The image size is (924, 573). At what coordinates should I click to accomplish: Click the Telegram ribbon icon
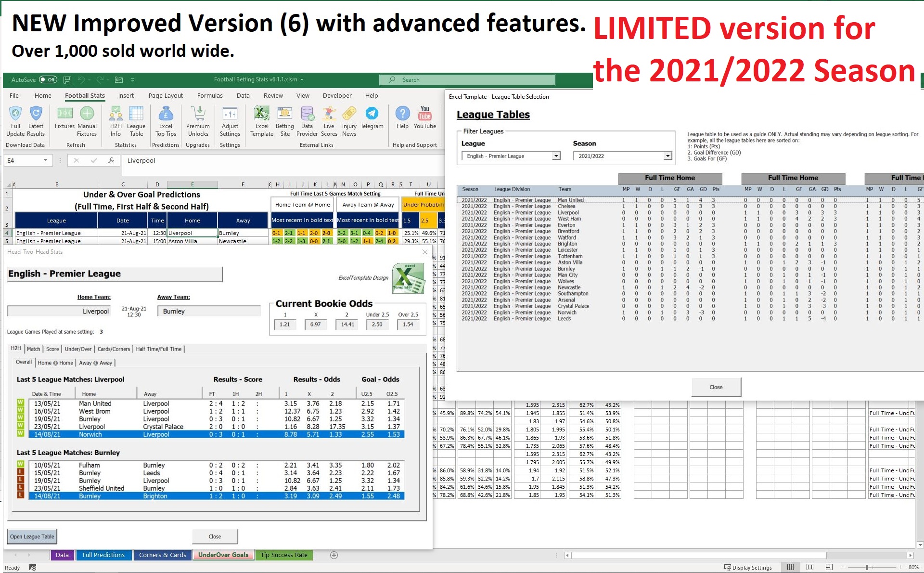tap(372, 114)
